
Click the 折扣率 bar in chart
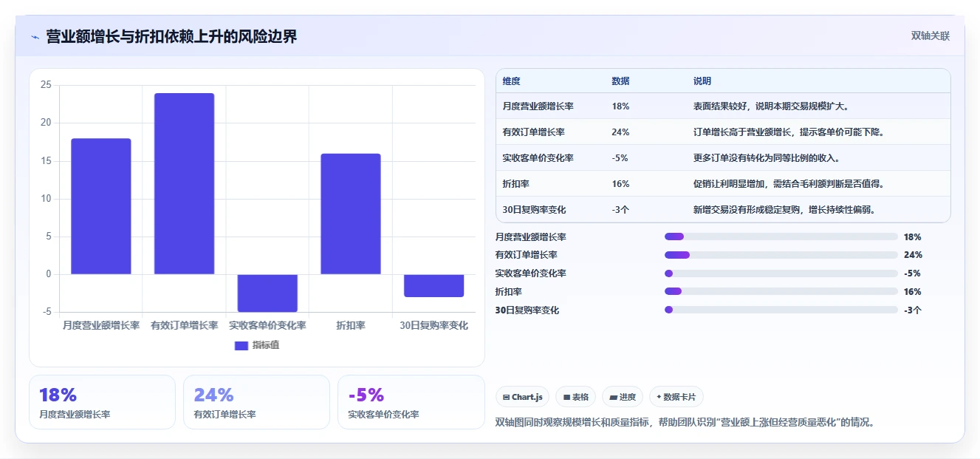coord(351,214)
